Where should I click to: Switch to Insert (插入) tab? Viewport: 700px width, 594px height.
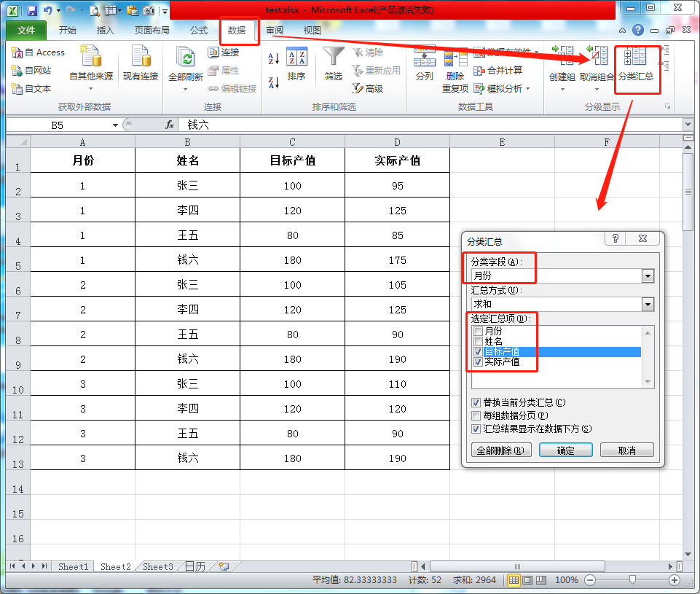coord(106,31)
